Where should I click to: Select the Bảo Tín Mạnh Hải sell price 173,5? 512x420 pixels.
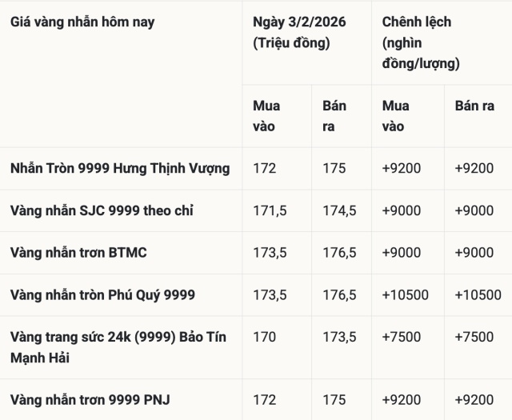[339, 337]
